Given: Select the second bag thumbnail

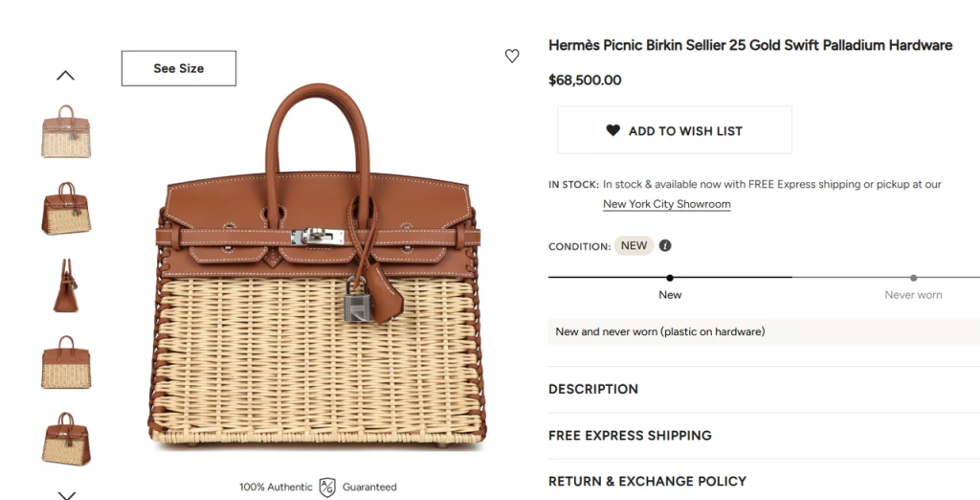Looking at the screenshot, I should coord(66,208).
